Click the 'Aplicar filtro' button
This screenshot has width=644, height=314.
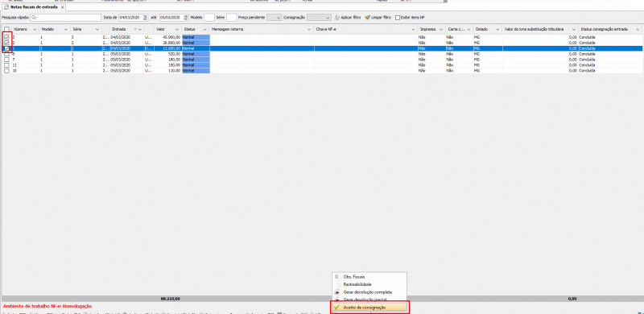[x=348, y=17]
